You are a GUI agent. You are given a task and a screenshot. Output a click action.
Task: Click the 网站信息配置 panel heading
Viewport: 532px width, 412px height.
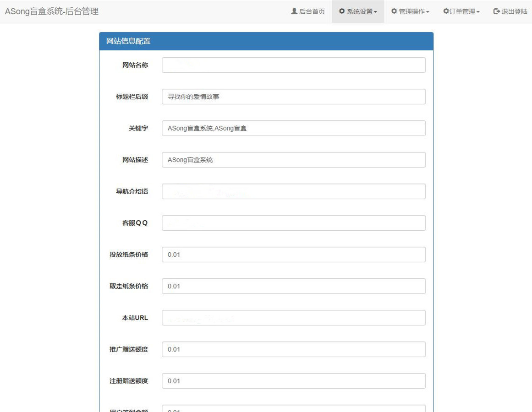click(128, 41)
